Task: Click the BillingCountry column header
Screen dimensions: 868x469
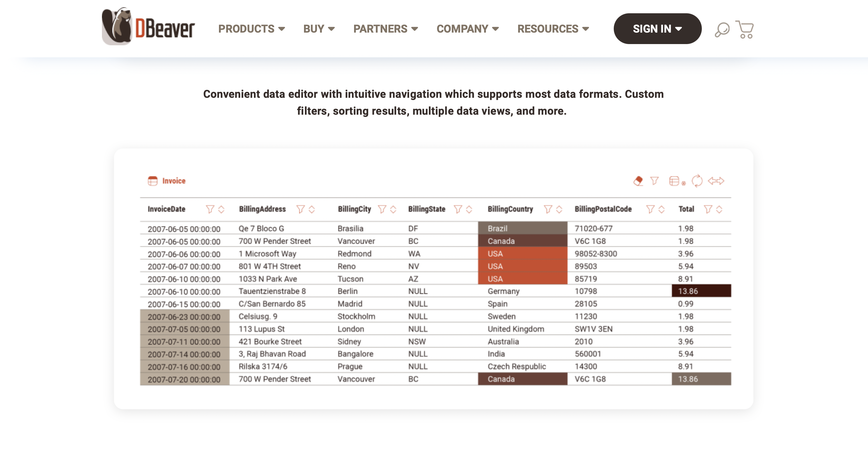Action: 510,209
